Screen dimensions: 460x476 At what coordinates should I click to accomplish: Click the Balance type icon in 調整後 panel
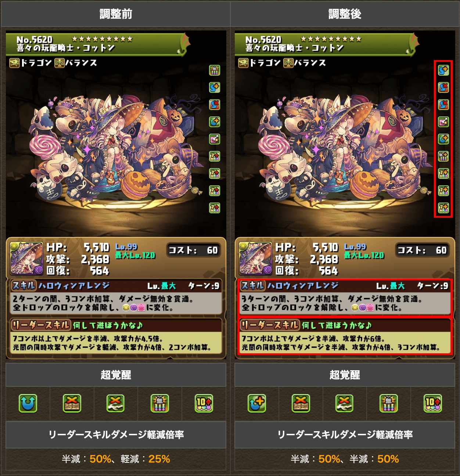[x=288, y=63]
